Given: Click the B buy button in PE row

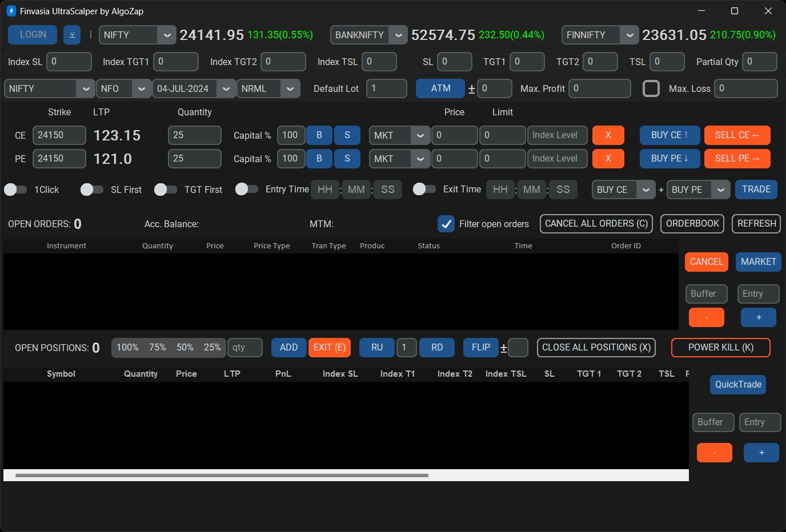Looking at the screenshot, I should 319,159.
